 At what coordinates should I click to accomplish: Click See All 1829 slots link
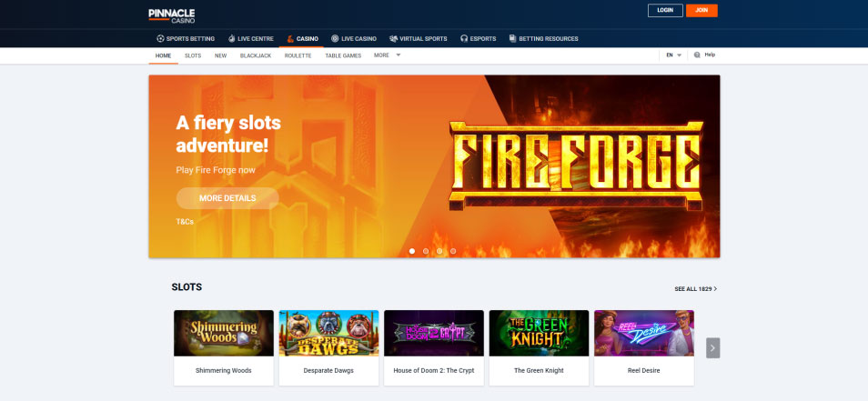coord(696,289)
